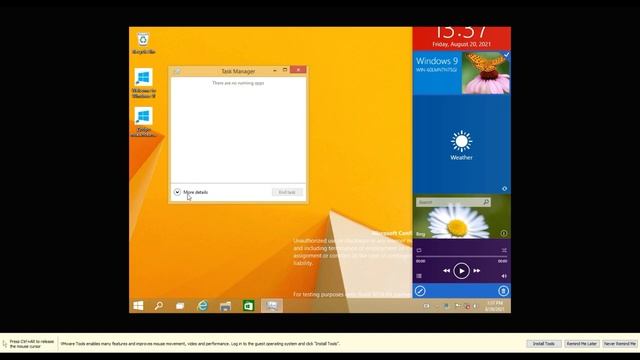Click the system tray keyboard icon
The height and width of the screenshot is (360, 640).
[426, 306]
